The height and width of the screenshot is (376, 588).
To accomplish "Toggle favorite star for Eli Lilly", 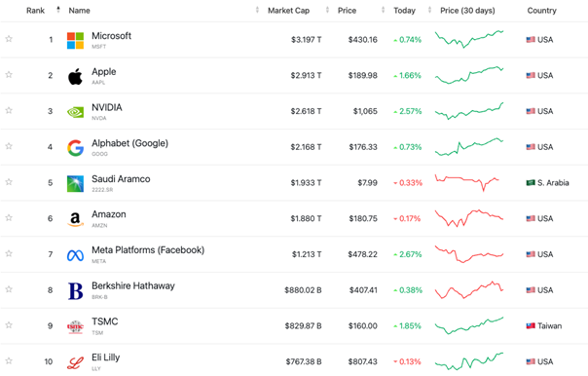I will 9,360.
